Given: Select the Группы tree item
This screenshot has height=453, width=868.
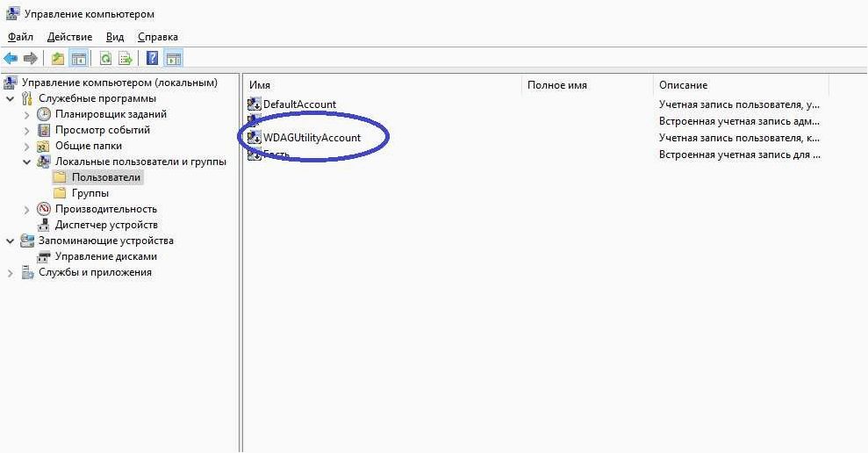Looking at the screenshot, I should point(90,193).
